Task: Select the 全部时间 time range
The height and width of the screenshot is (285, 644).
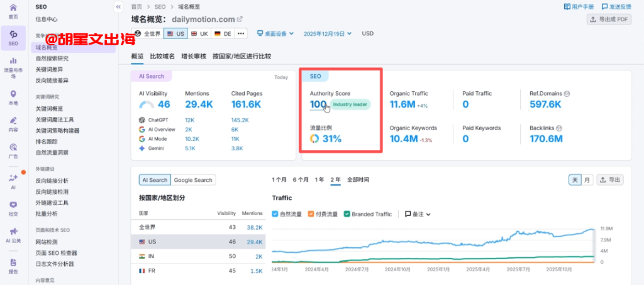Action: (x=358, y=180)
